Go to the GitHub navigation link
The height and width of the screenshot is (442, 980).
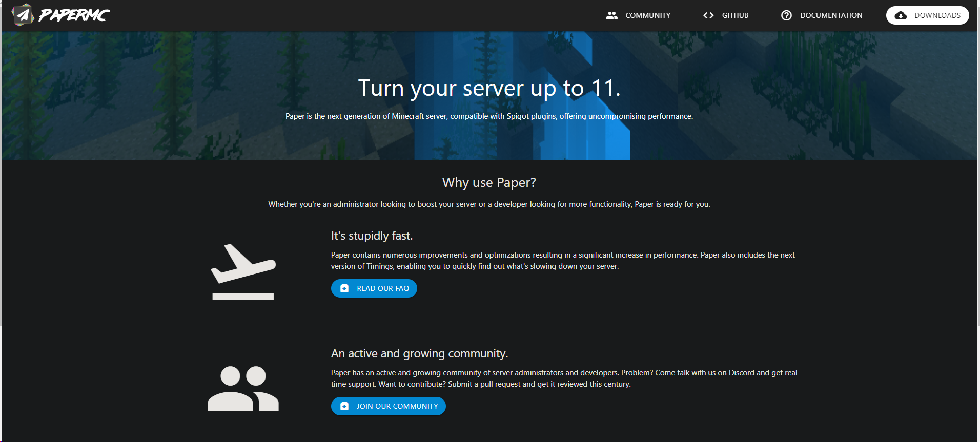tap(735, 15)
